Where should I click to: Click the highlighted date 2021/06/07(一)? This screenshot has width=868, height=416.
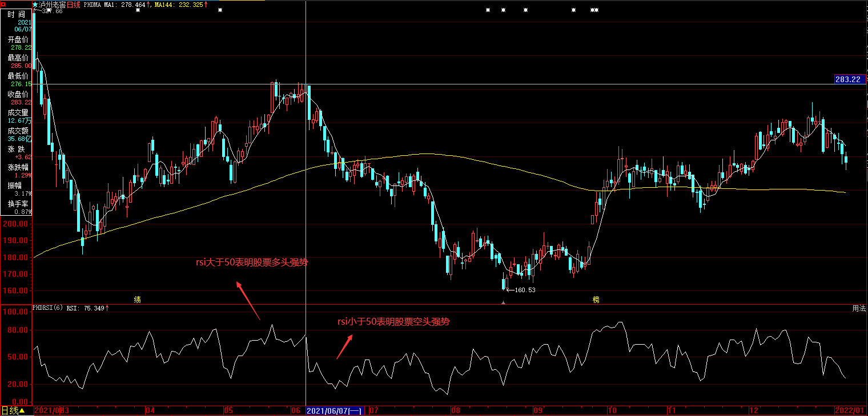tap(335, 410)
